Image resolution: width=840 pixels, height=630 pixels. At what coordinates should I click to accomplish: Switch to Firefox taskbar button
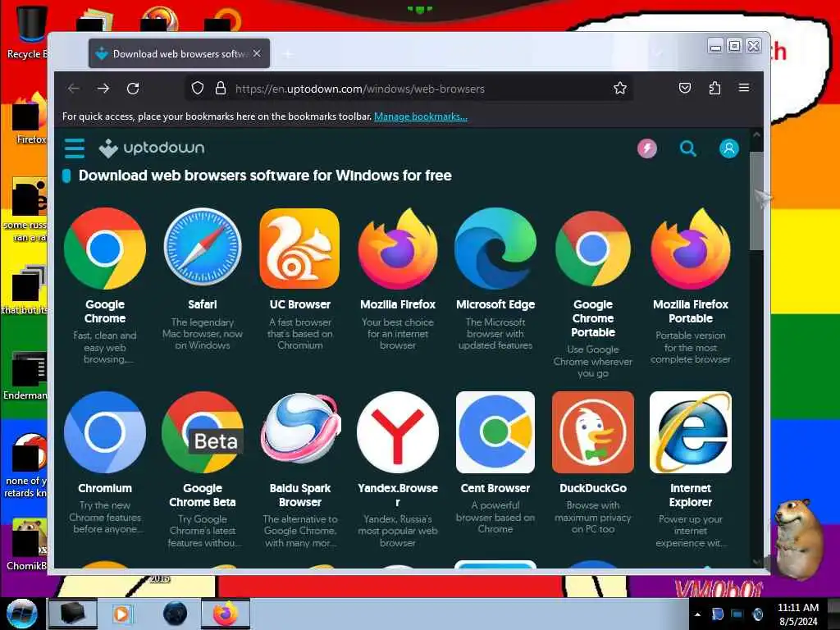click(x=226, y=614)
